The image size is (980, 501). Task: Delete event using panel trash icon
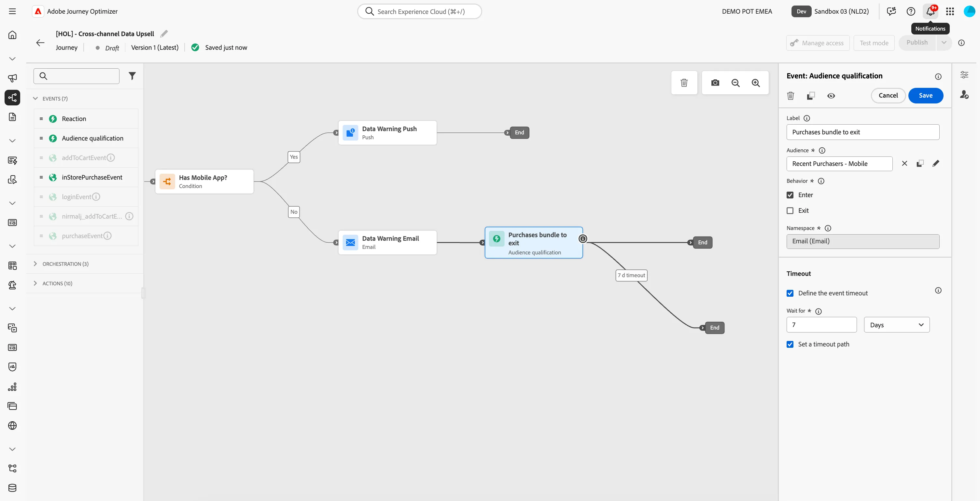(x=791, y=96)
